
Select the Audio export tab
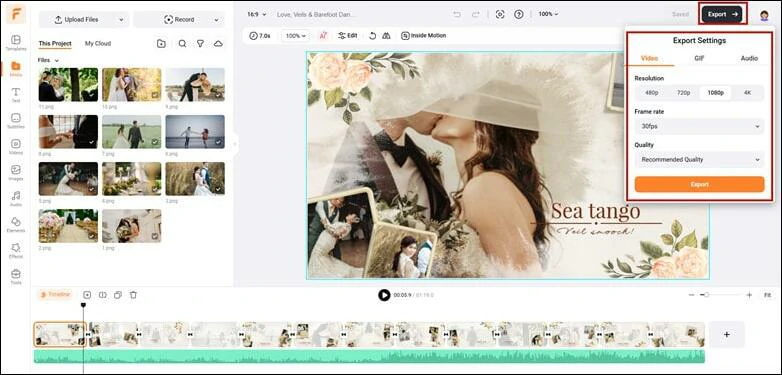749,58
